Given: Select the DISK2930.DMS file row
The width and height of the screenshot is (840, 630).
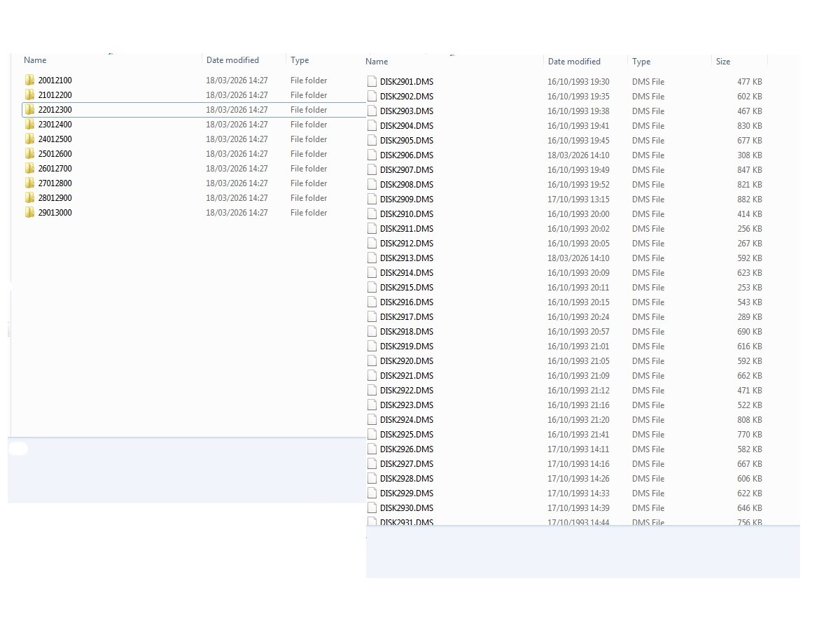Looking at the screenshot, I should [x=407, y=508].
